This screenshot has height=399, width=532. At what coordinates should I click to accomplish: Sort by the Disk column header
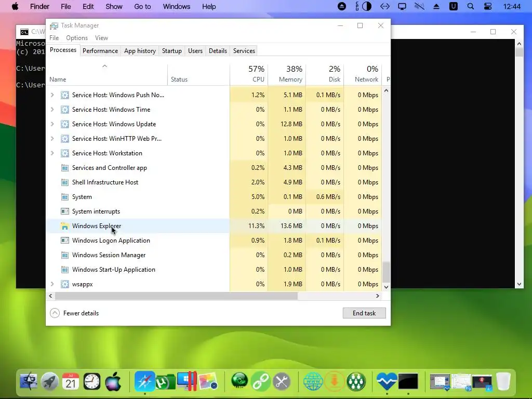[x=325, y=74]
